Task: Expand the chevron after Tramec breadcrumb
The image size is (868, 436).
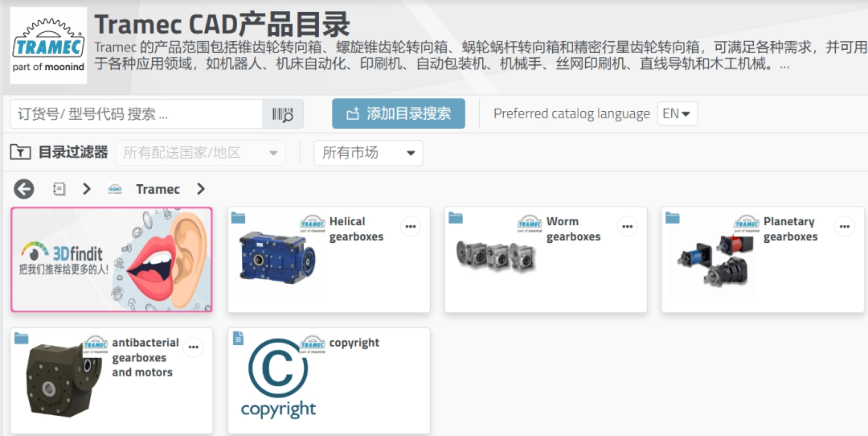Action: click(x=200, y=189)
